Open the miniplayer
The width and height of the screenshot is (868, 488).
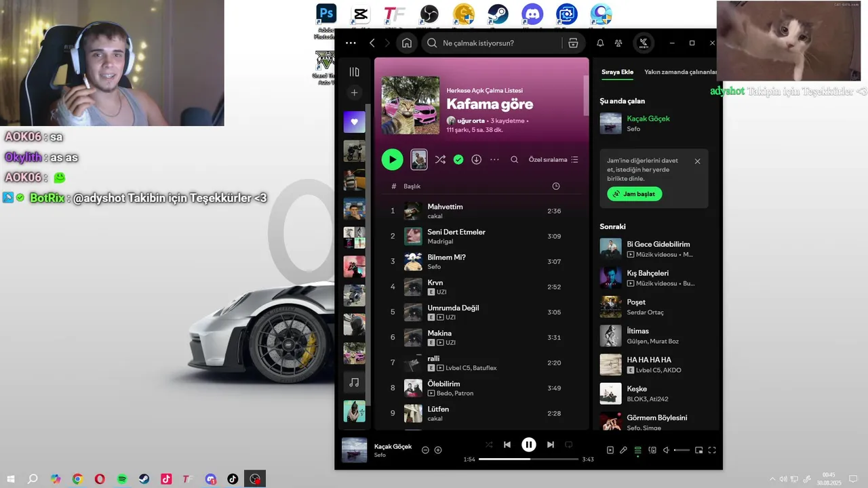tap(699, 450)
